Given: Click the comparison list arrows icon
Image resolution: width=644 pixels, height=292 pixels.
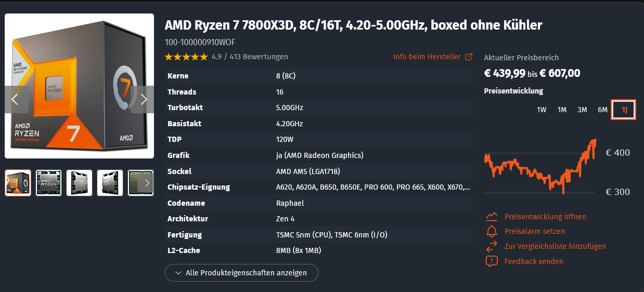Looking at the screenshot, I should (492, 246).
